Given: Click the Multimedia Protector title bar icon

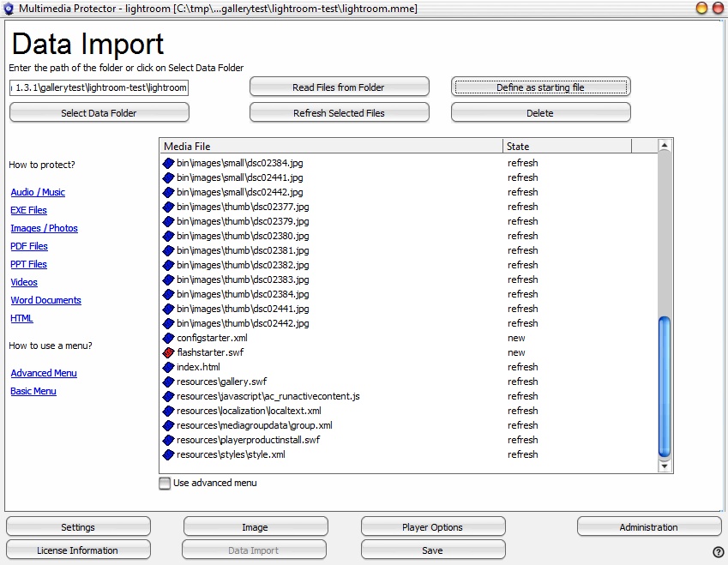Looking at the screenshot, I should (x=9, y=9).
